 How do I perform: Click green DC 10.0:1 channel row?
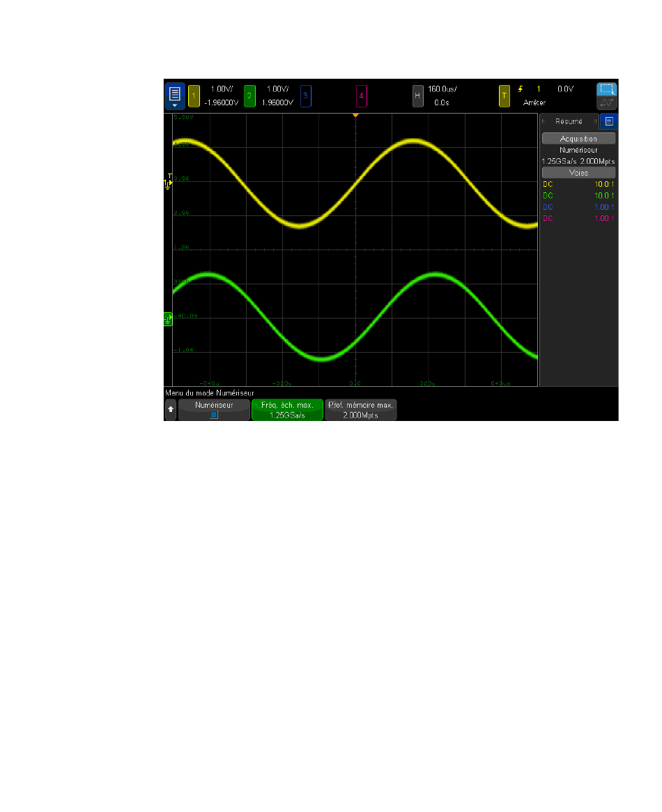(578, 195)
